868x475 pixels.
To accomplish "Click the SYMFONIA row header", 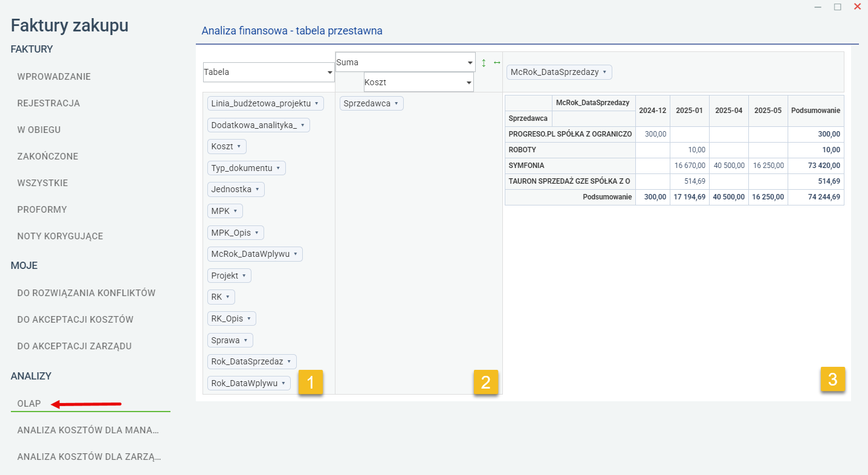I will 570,166.
